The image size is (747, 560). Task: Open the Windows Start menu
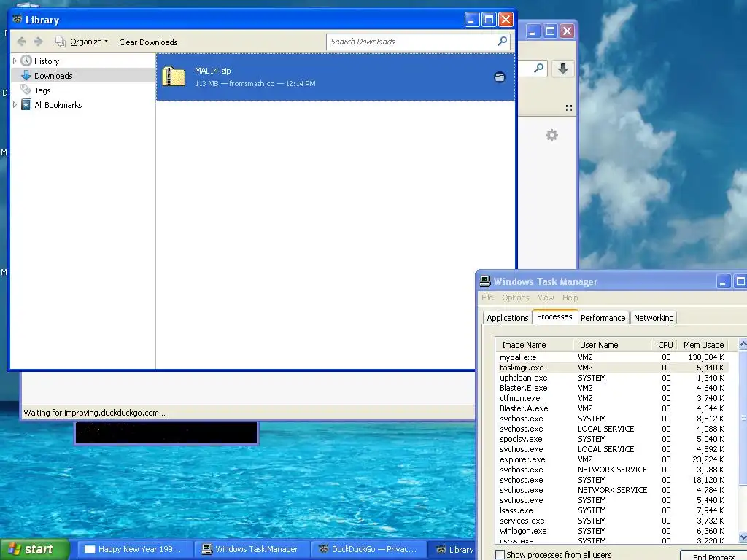tap(34, 550)
